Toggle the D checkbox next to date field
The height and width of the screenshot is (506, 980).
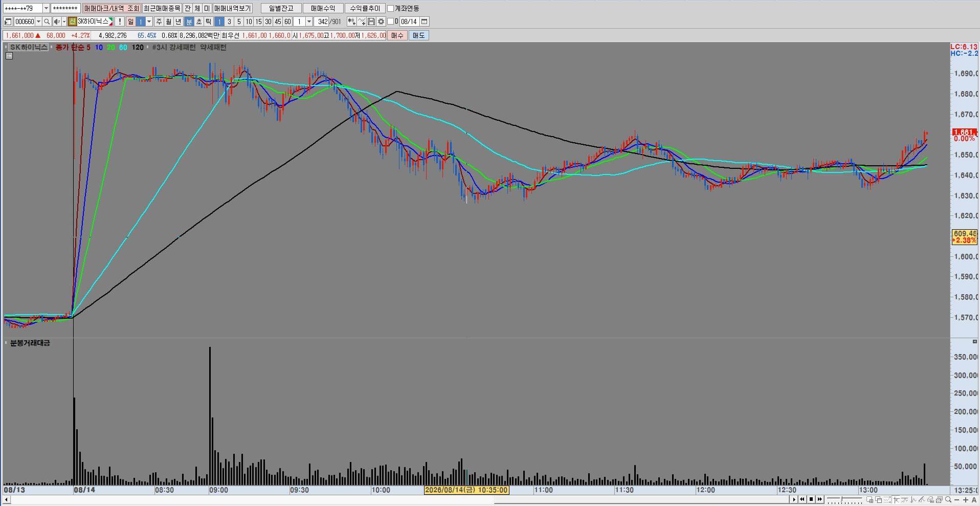tap(390, 21)
